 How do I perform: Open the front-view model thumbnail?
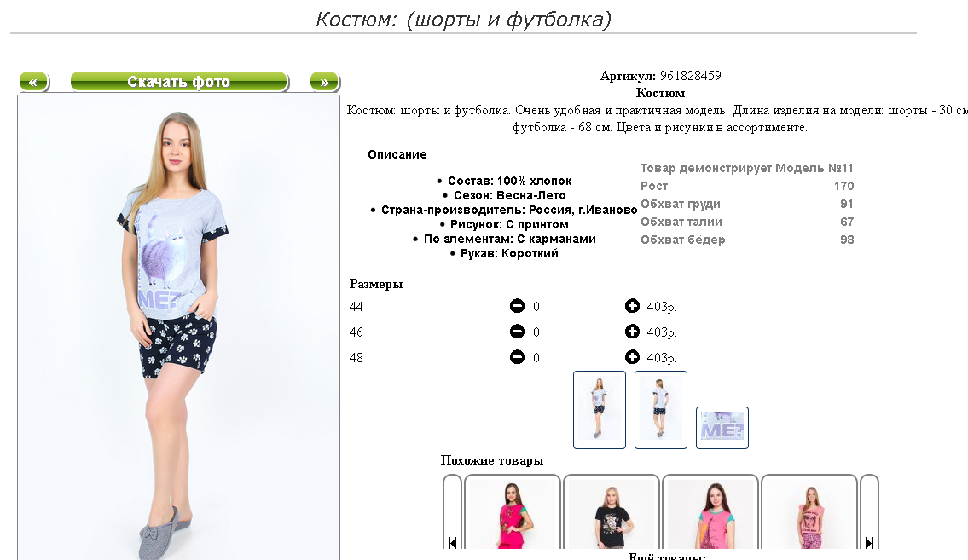point(600,409)
